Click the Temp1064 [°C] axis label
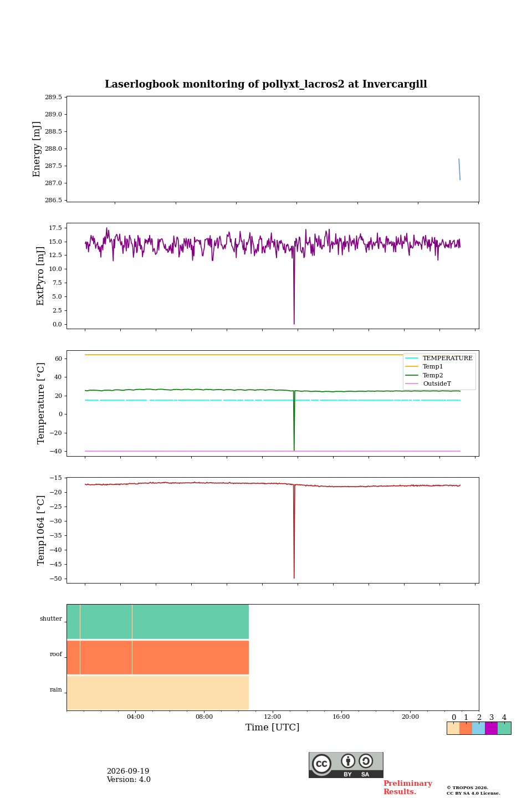The width and height of the screenshot is (532, 798). pos(41,530)
